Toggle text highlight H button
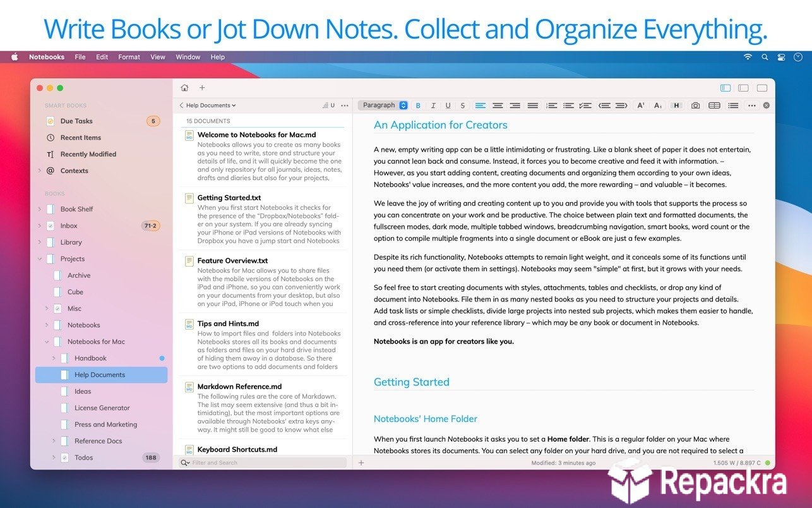Viewport: 812px width, 508px height. click(x=677, y=106)
